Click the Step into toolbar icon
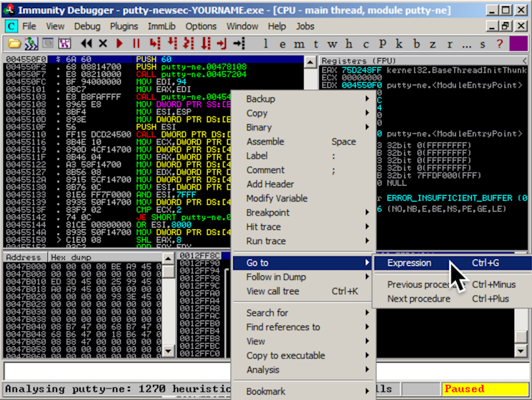The height and width of the screenshot is (400, 532). point(154,44)
